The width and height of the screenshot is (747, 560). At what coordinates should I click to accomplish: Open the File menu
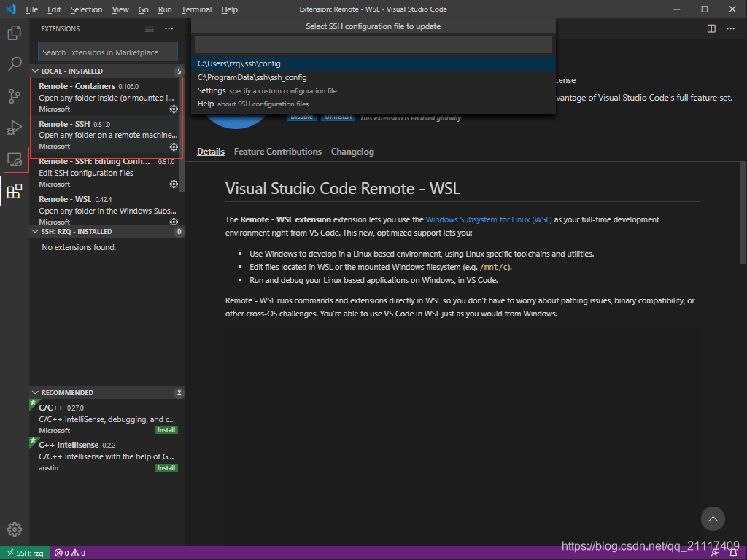pos(32,9)
